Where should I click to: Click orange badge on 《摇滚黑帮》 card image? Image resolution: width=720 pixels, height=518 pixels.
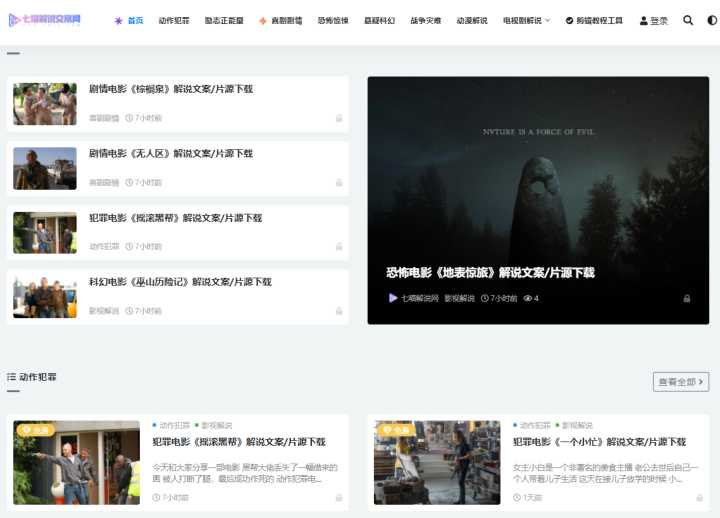coord(35,430)
